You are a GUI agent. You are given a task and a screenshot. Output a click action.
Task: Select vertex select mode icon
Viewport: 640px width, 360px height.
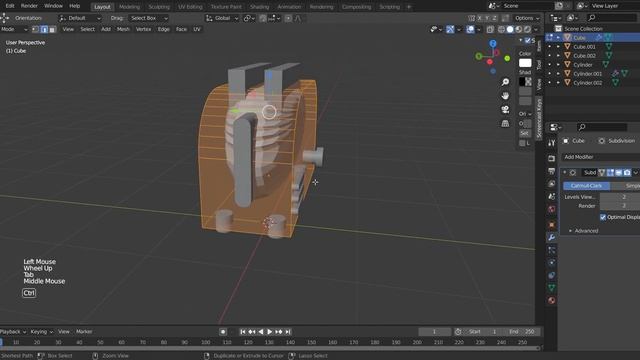coord(36,29)
